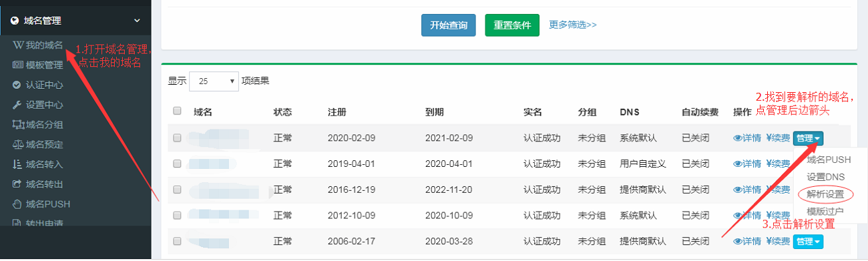Select the registration date 2019-04-01 cell

tap(351, 164)
